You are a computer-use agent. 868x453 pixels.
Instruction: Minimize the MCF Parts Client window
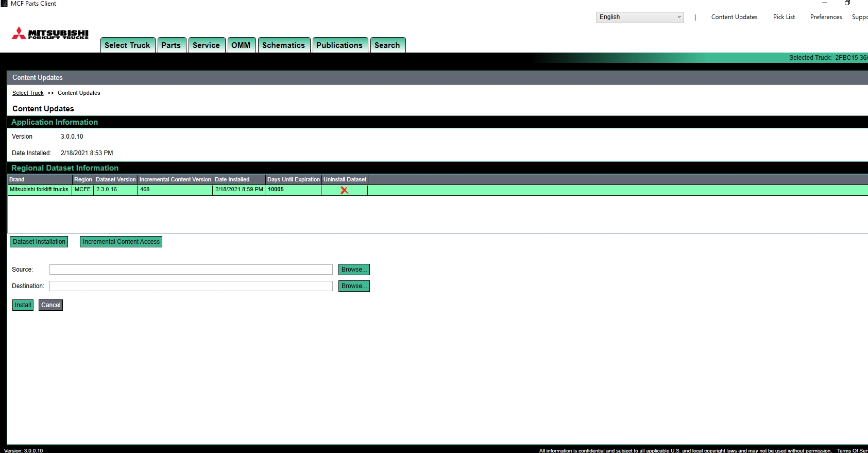click(x=824, y=3)
